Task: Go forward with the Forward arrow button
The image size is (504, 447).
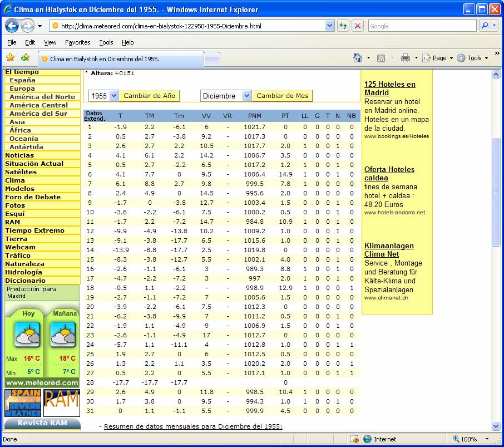Action: pyautogui.click(x=28, y=26)
